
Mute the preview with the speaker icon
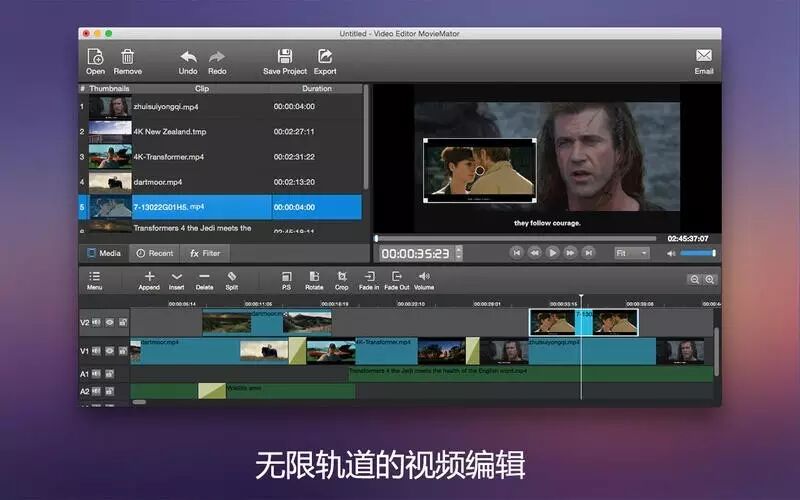(671, 253)
